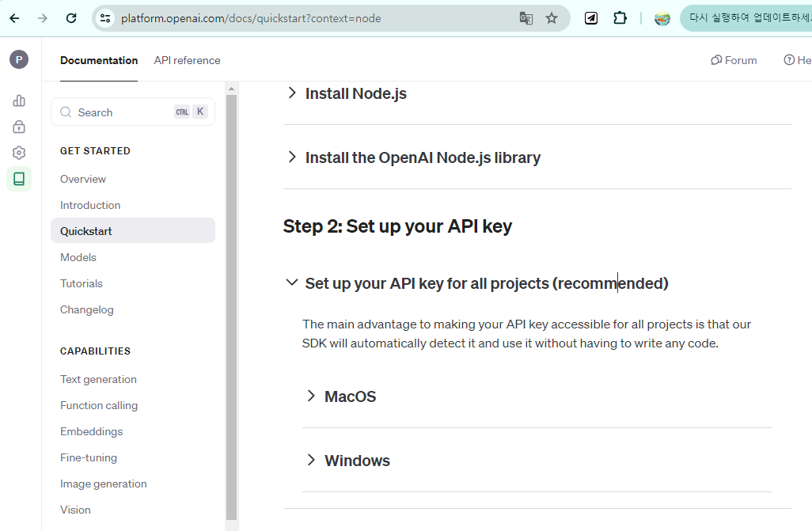
Task: Open Vision capability page
Action: [x=75, y=510]
